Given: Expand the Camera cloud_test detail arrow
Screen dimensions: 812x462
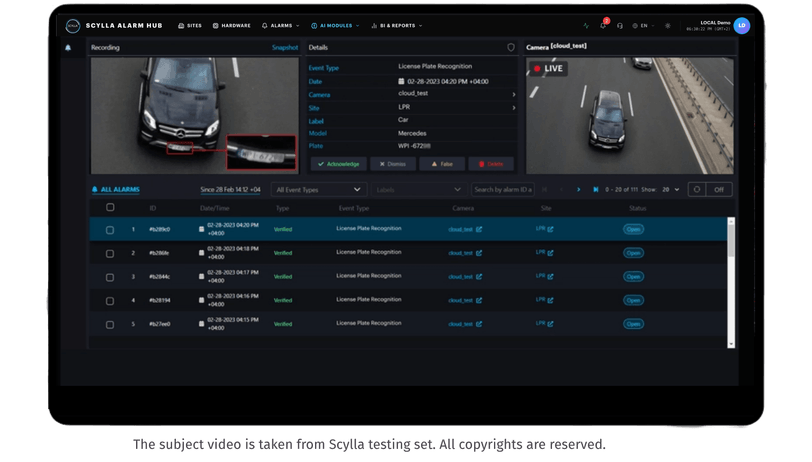Looking at the screenshot, I should (x=514, y=94).
